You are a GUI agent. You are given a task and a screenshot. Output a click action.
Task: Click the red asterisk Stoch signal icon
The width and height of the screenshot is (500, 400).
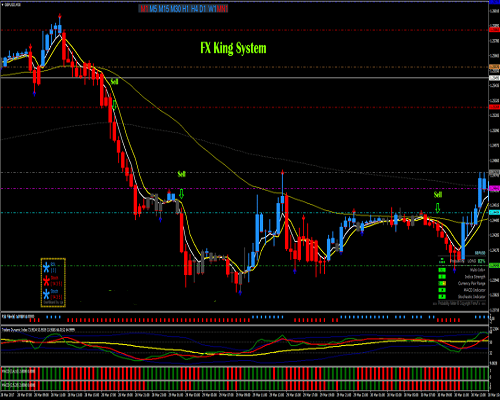pyautogui.click(x=46, y=281)
